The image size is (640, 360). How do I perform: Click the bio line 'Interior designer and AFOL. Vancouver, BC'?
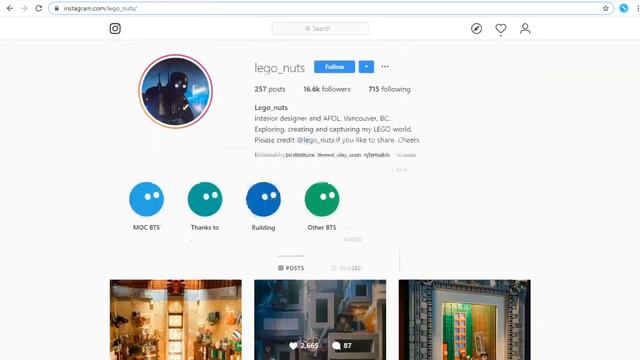click(322, 118)
